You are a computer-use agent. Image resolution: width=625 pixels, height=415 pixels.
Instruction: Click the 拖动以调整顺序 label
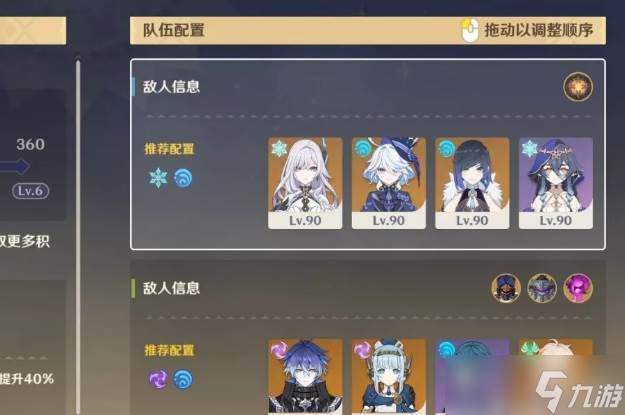(539, 30)
